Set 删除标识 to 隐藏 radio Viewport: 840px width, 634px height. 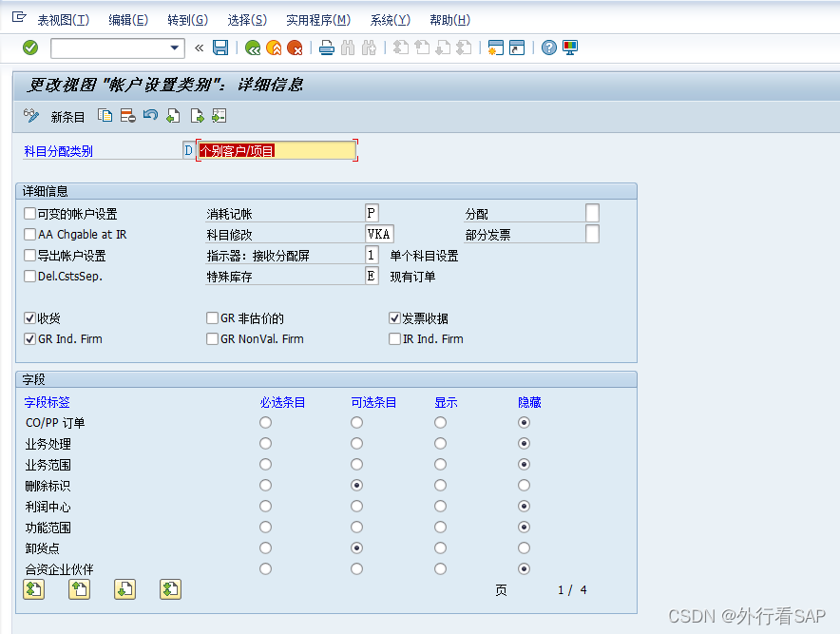click(524, 485)
